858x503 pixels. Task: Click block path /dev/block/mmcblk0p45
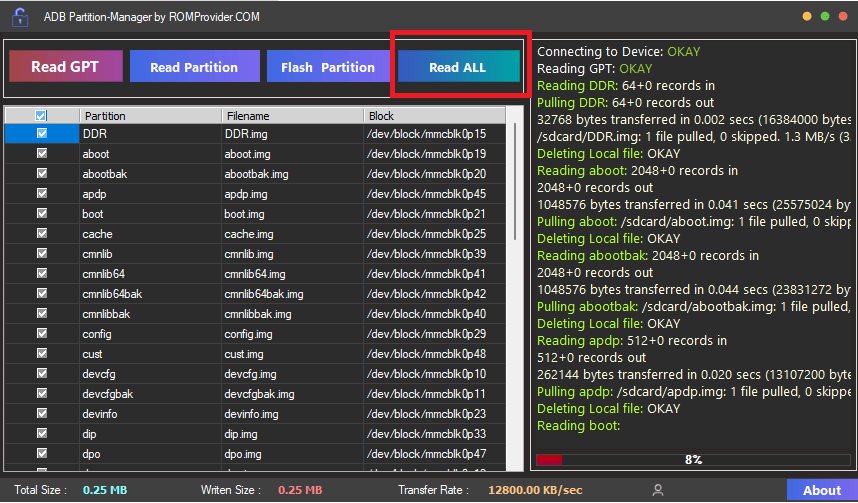(x=426, y=194)
